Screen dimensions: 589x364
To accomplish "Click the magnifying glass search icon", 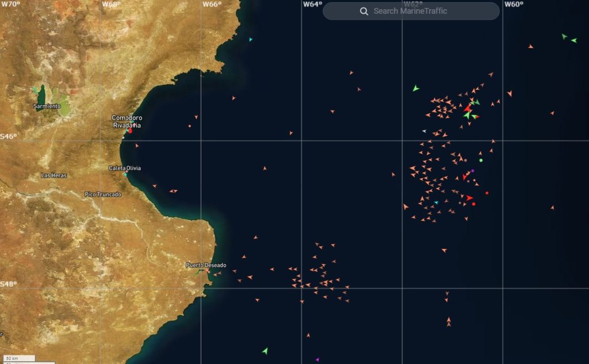I will (364, 11).
